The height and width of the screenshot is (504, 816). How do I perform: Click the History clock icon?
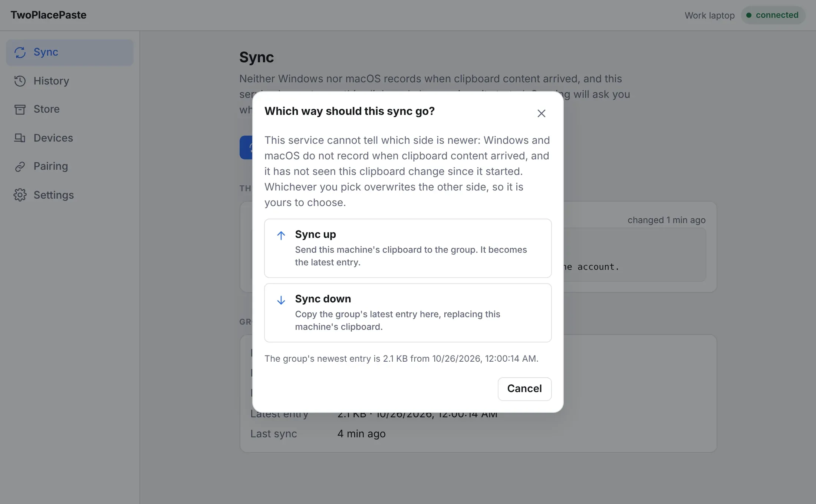tap(20, 81)
